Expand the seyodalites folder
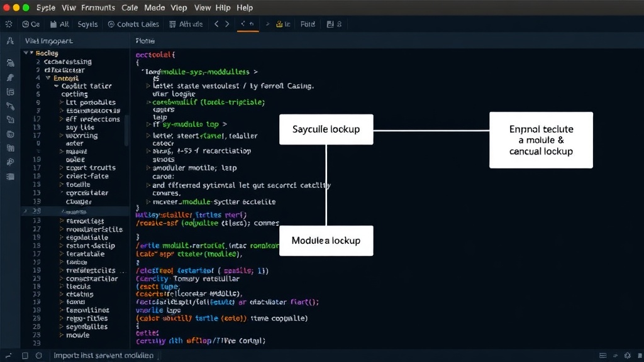644x362 pixels. coord(61,327)
